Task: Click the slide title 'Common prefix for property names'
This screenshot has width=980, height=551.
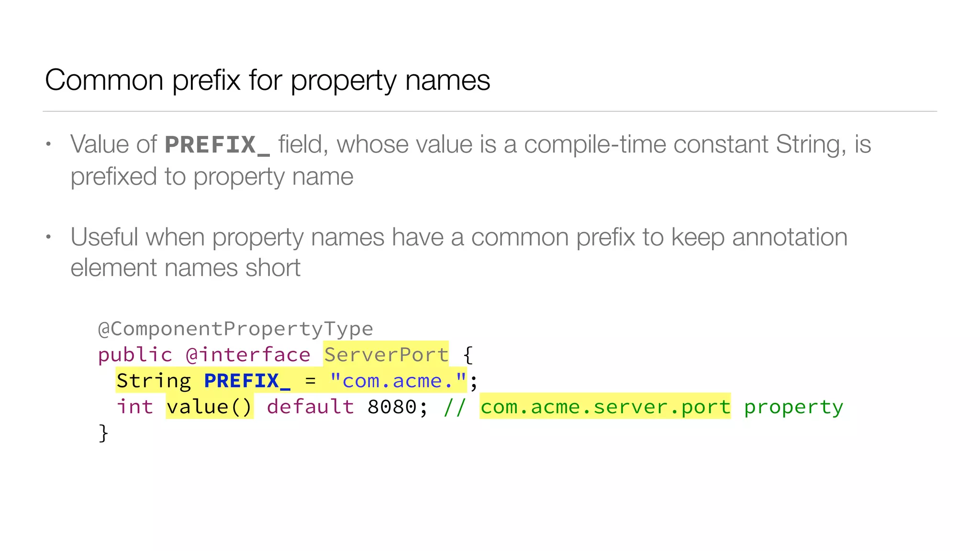Action: click(x=267, y=80)
